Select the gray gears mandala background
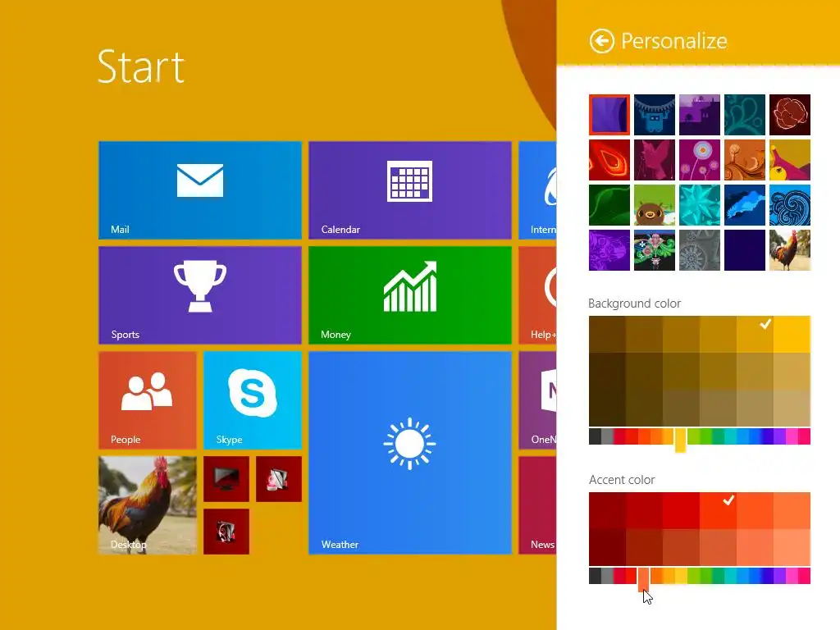The width and height of the screenshot is (840, 630). tap(699, 250)
